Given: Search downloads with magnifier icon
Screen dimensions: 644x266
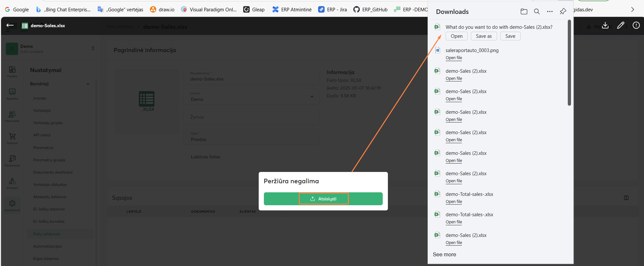Looking at the screenshot, I should click(537, 12).
